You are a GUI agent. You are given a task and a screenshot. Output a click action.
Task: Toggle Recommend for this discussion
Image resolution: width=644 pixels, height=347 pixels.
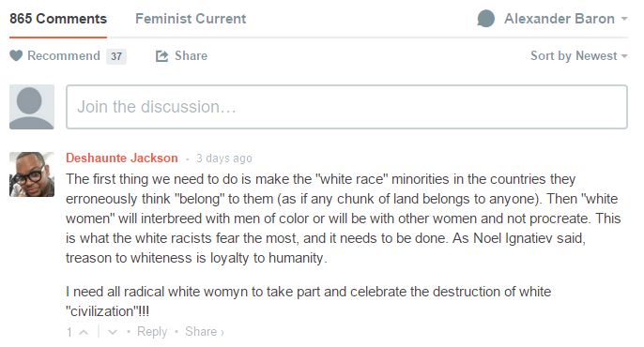[64, 55]
